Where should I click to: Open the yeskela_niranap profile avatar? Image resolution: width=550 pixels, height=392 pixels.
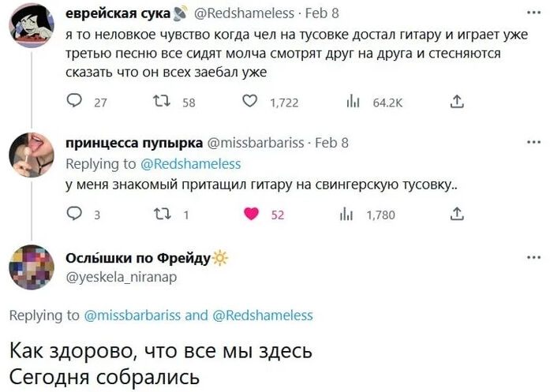pos(31,266)
